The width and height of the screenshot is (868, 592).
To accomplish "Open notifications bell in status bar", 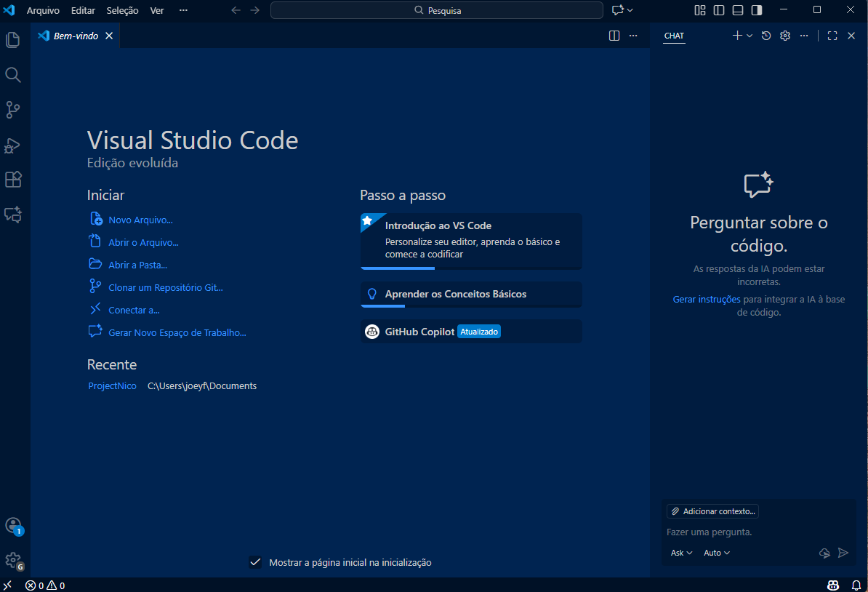I will click(856, 585).
